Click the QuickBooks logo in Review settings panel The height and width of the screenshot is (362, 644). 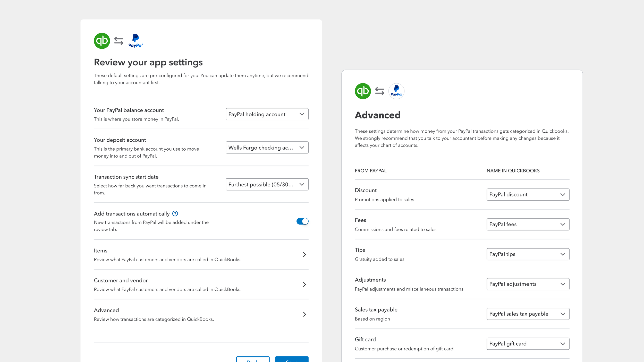click(x=102, y=41)
